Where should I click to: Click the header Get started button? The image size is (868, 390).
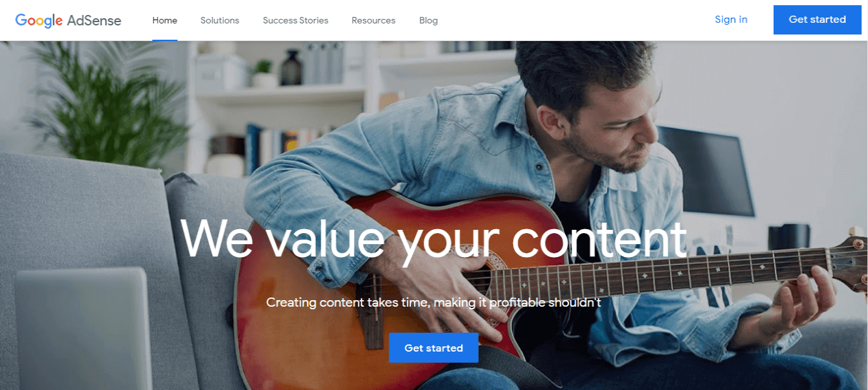(x=817, y=20)
